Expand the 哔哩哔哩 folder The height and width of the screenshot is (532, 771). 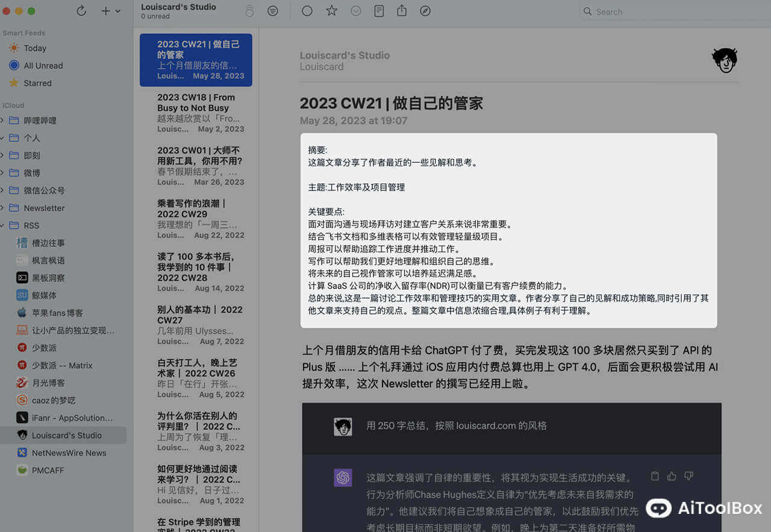tap(3, 120)
